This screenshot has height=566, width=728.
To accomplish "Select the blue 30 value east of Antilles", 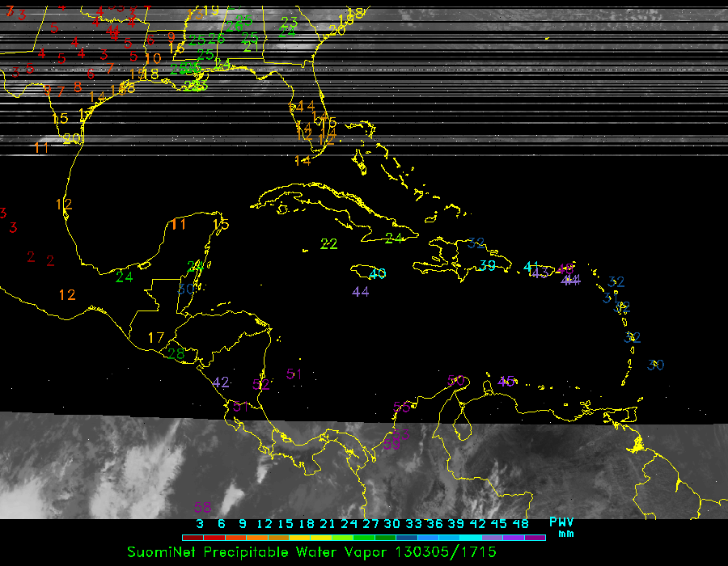I will 655,365.
